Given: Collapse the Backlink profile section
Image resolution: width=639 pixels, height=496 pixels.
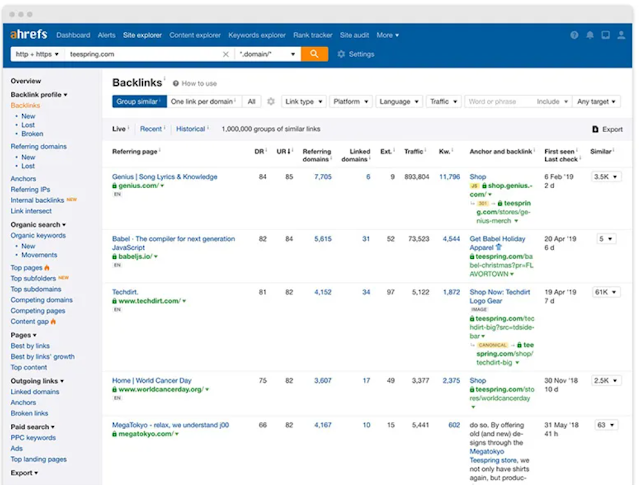Looking at the screenshot, I should (x=39, y=95).
